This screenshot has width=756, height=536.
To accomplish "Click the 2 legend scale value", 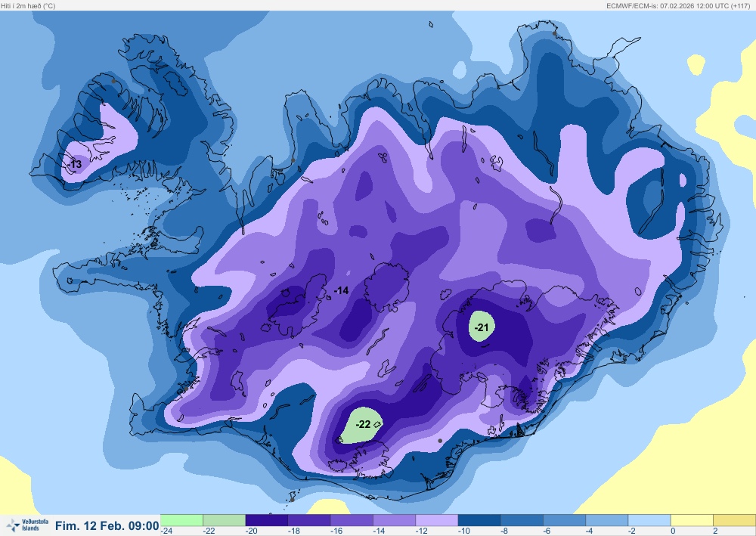I will click(x=715, y=531).
